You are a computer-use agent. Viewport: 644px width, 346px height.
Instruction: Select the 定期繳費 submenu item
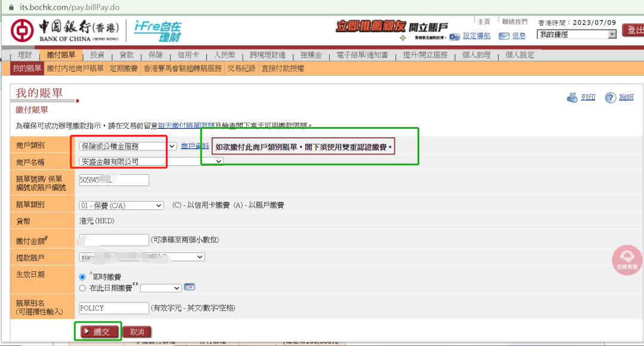[123, 68]
